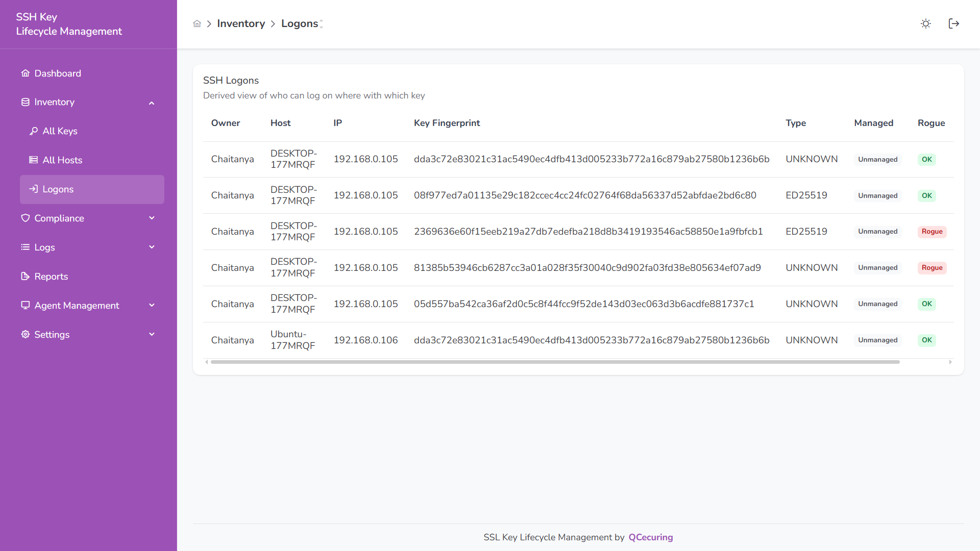Click the Logons login arrow icon

click(x=34, y=189)
